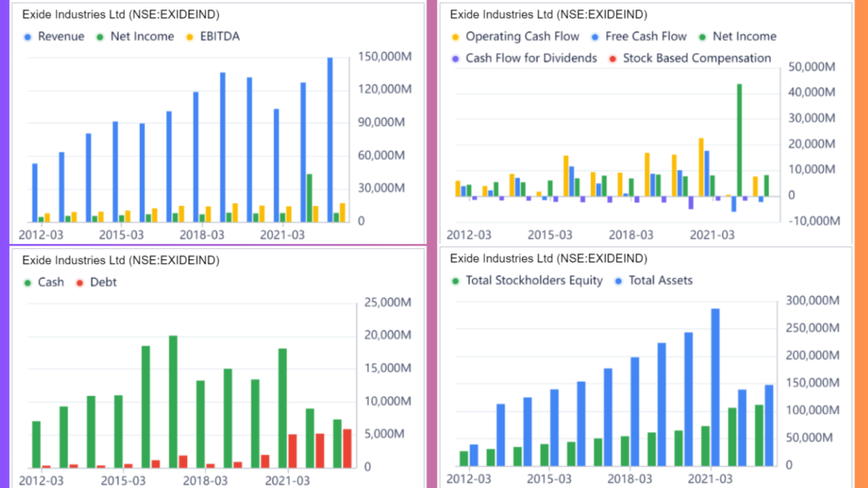Hide the Cash Flow for Dividends series

524,58
